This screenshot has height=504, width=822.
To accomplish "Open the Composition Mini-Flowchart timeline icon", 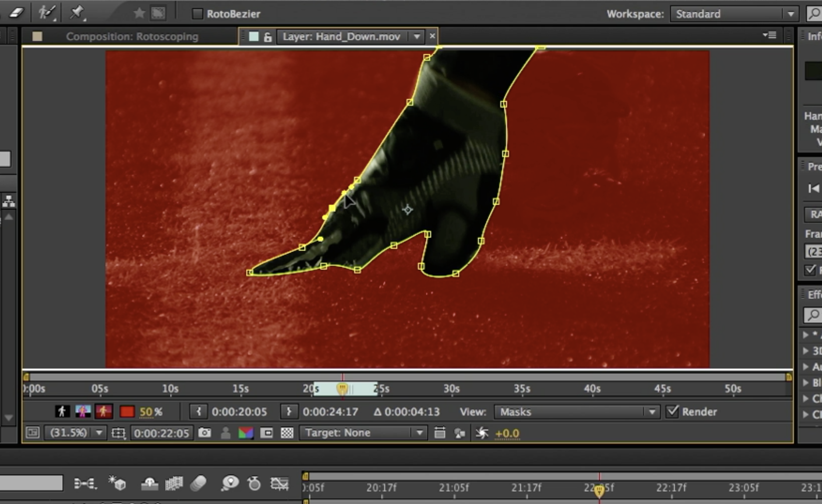I will (x=85, y=483).
